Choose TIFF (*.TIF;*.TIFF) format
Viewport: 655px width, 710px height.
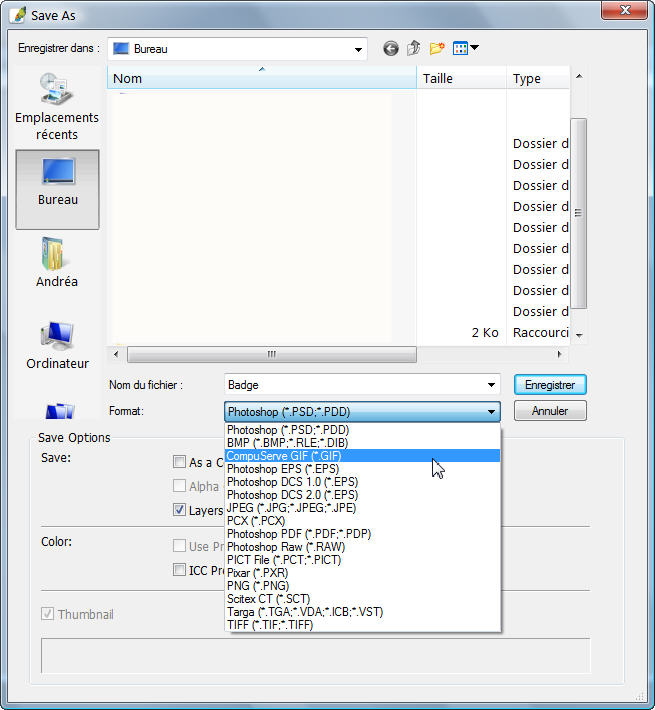(x=363, y=625)
